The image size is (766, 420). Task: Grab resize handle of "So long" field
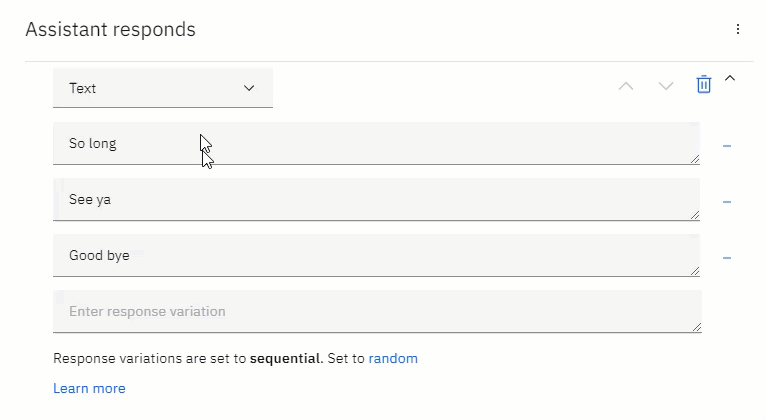(695, 159)
